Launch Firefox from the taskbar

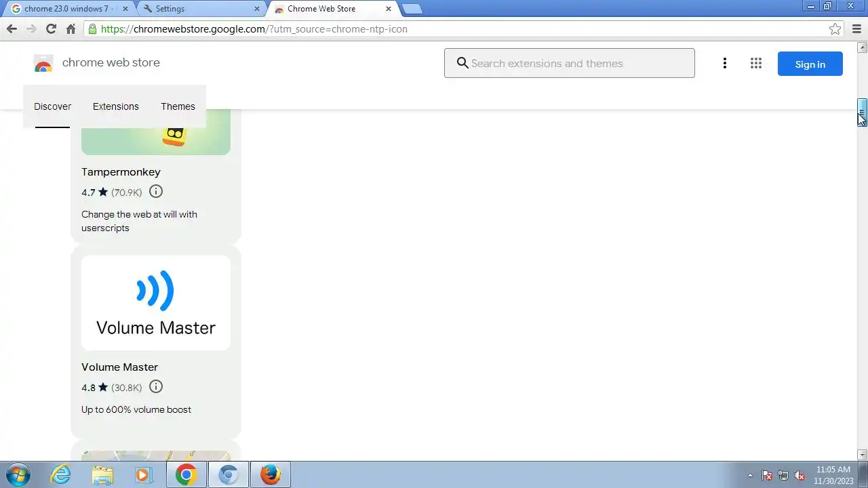pyautogui.click(x=271, y=474)
